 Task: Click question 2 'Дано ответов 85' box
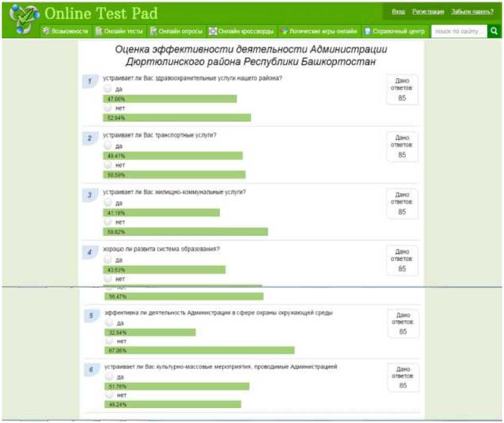tap(402, 147)
